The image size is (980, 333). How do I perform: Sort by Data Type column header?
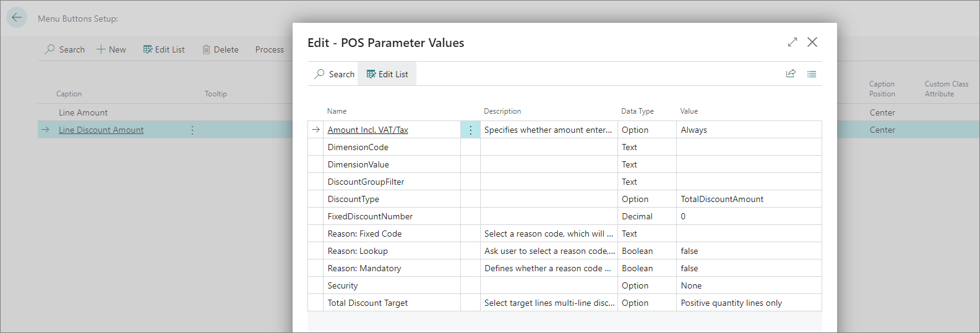point(637,111)
